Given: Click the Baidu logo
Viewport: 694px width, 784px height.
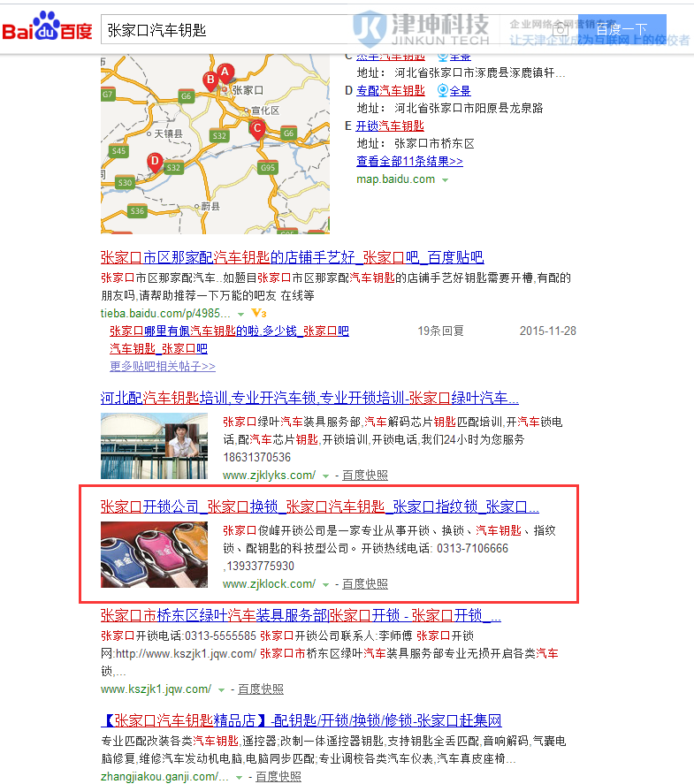Looking at the screenshot, I should pyautogui.click(x=48, y=26).
